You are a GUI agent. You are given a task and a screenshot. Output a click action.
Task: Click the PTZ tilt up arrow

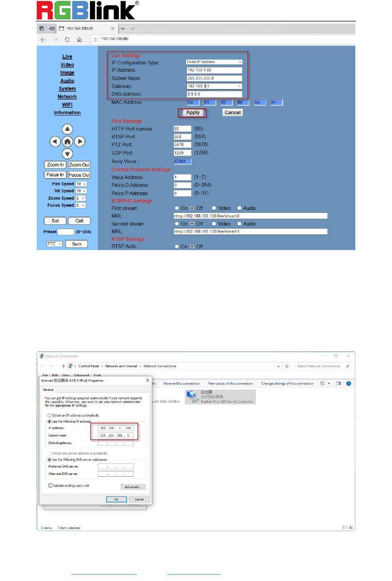[67, 129]
